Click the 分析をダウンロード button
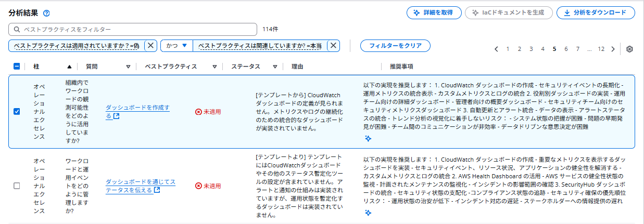The image size is (644, 224). pos(596,13)
